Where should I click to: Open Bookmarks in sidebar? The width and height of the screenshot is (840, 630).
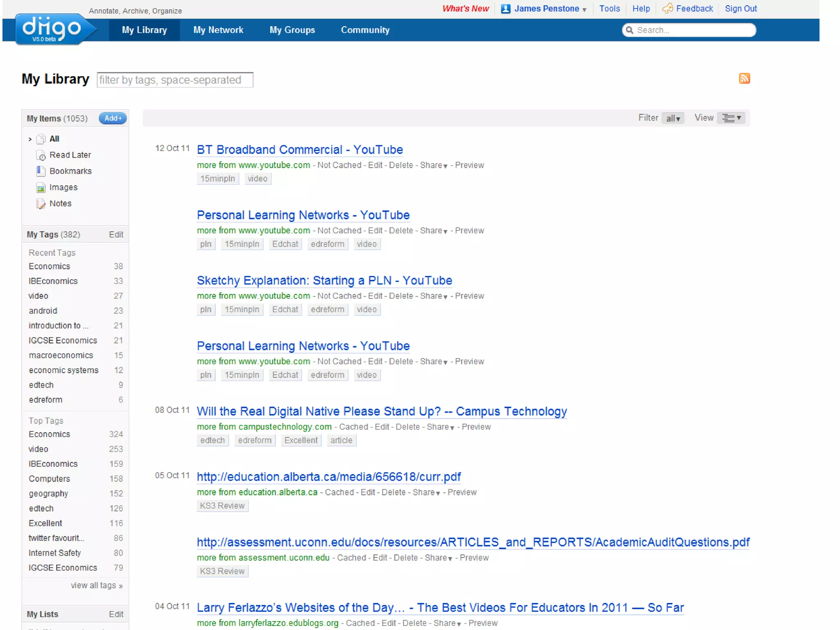70,171
